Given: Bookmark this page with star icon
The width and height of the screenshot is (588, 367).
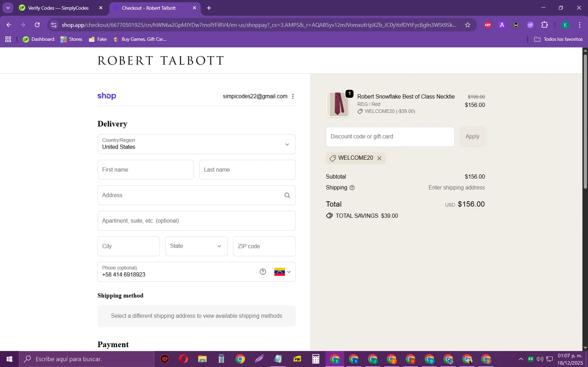Looking at the screenshot, I should click(x=467, y=25).
